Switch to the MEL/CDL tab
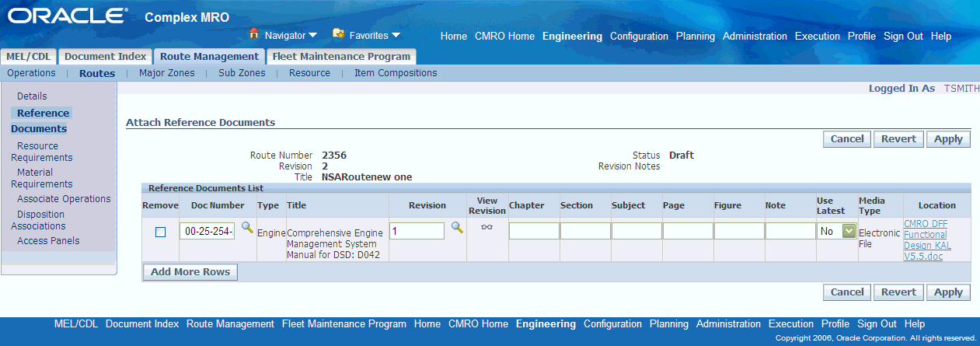Image resolution: width=980 pixels, height=346 pixels. click(x=29, y=56)
